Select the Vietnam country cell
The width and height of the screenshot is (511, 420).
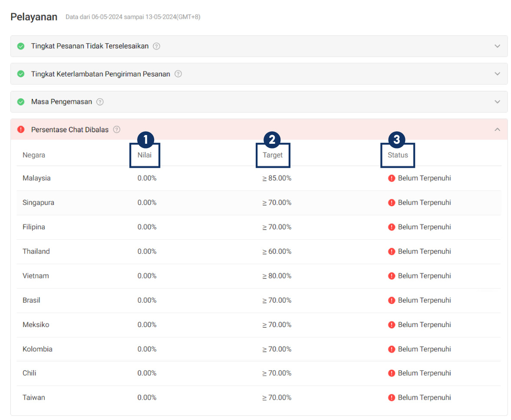coord(36,276)
